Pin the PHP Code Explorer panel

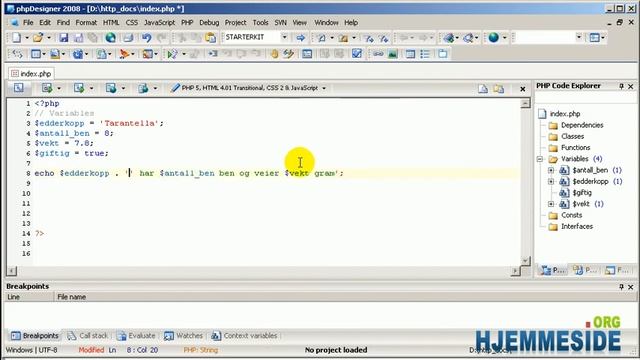click(621, 86)
